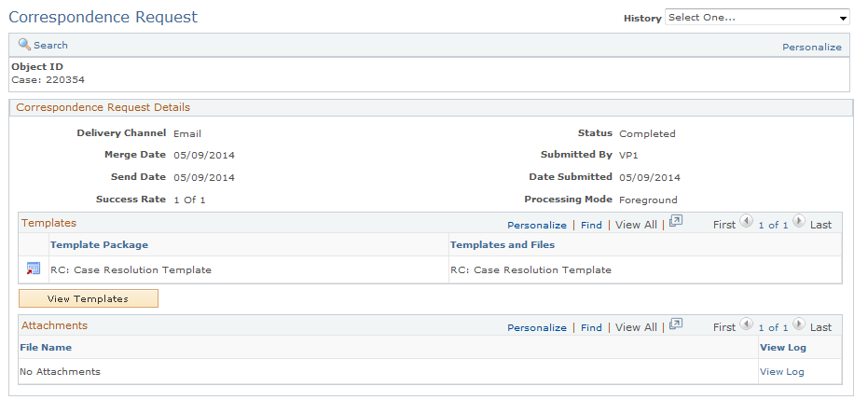Click Personalize in the Templates grid header
Viewport: 868px width, 400px height.
pos(537,225)
